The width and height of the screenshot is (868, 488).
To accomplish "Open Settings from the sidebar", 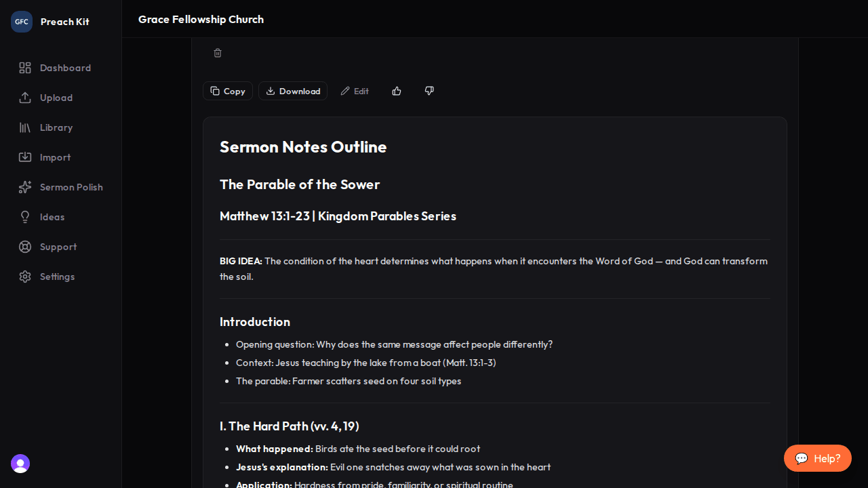I will (x=57, y=277).
